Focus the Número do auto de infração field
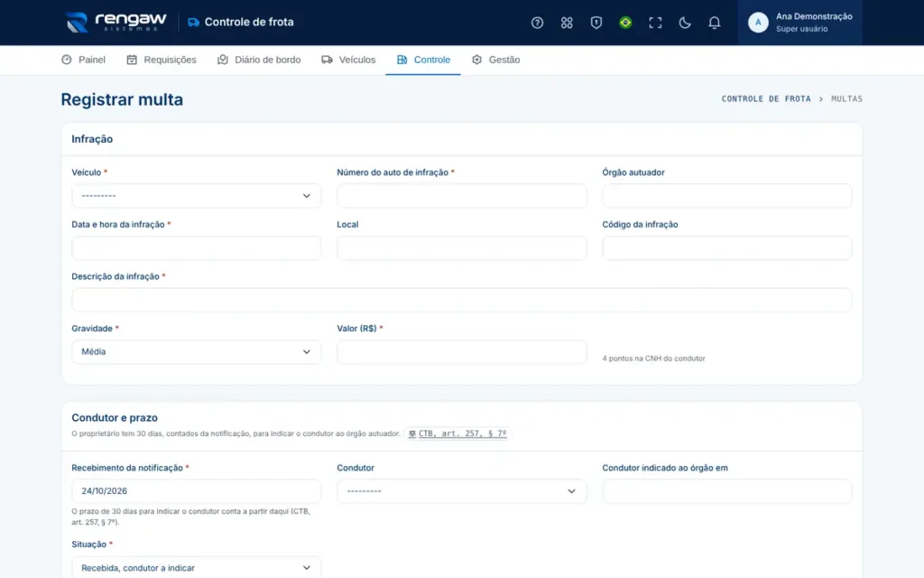Viewport: 924px width, 578px height. tap(461, 196)
